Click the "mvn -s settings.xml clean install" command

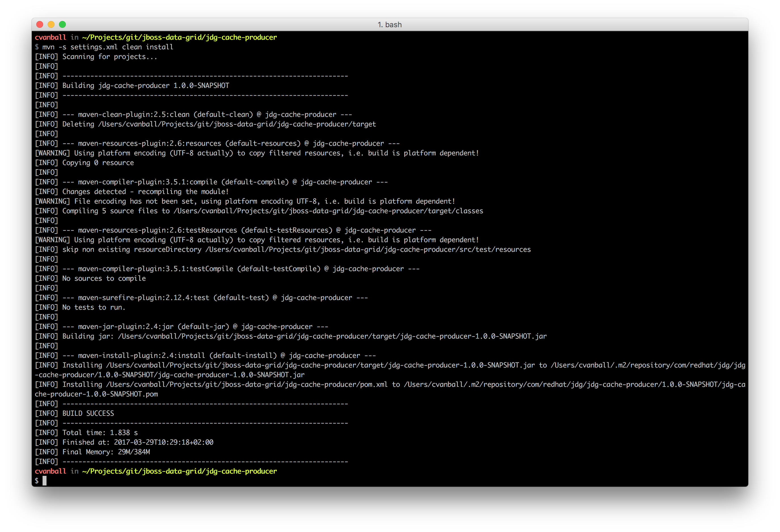(107, 47)
